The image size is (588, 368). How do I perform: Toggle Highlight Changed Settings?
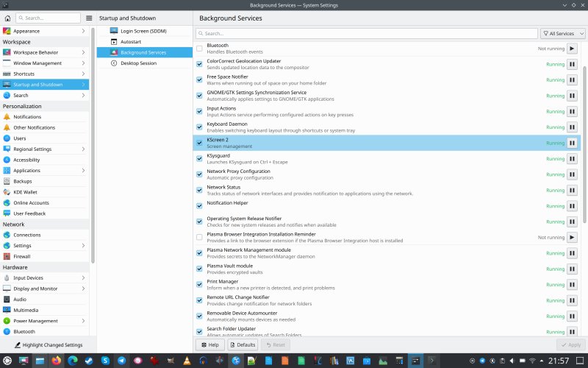pyautogui.click(x=49, y=344)
